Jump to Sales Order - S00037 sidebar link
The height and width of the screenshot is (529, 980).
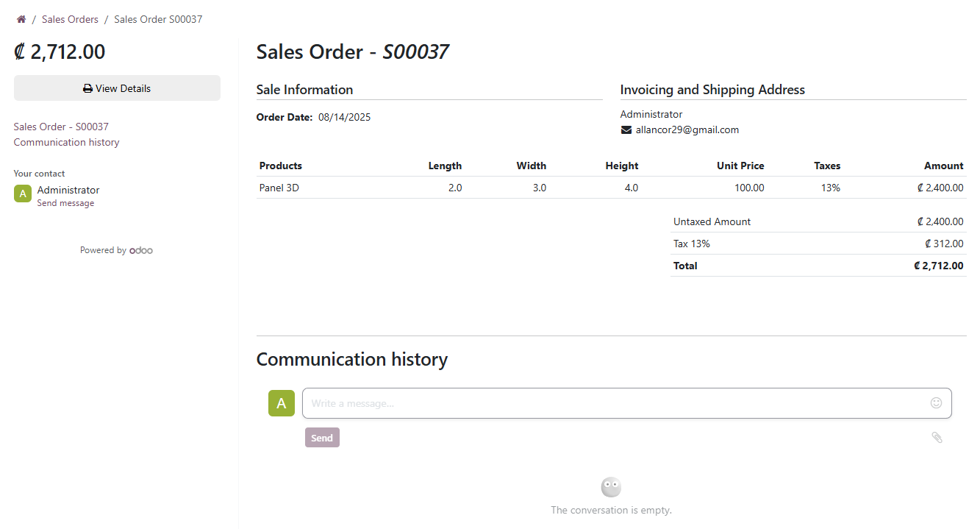point(61,127)
